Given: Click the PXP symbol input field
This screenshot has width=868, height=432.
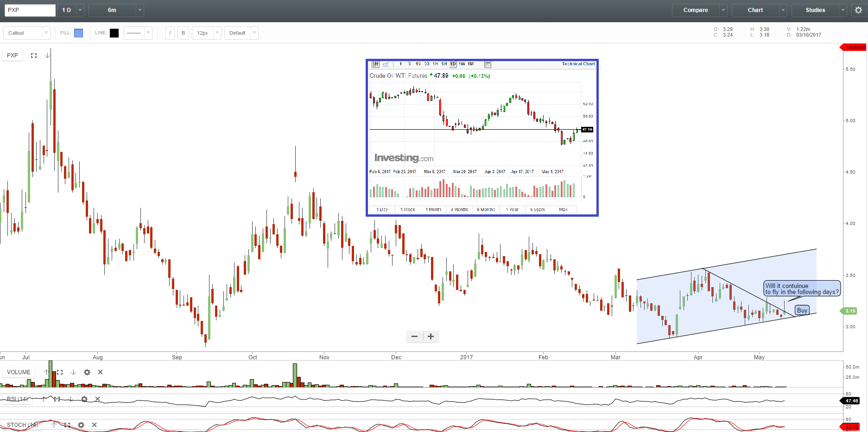Looking at the screenshot, I should tap(30, 10).
